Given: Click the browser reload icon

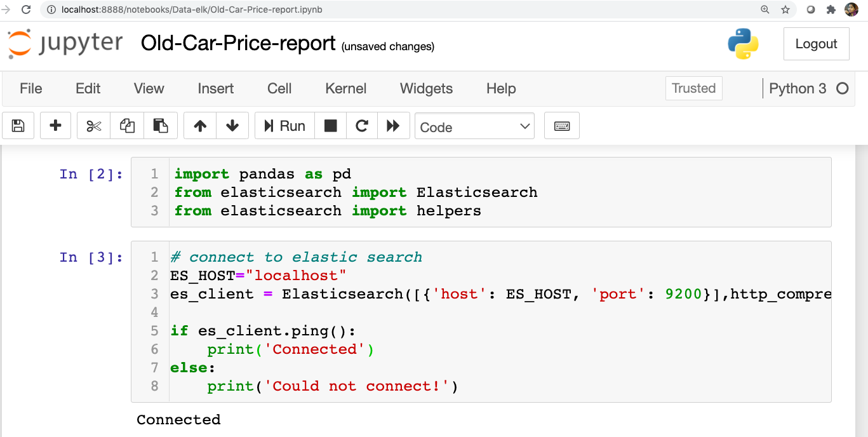Looking at the screenshot, I should (26, 10).
